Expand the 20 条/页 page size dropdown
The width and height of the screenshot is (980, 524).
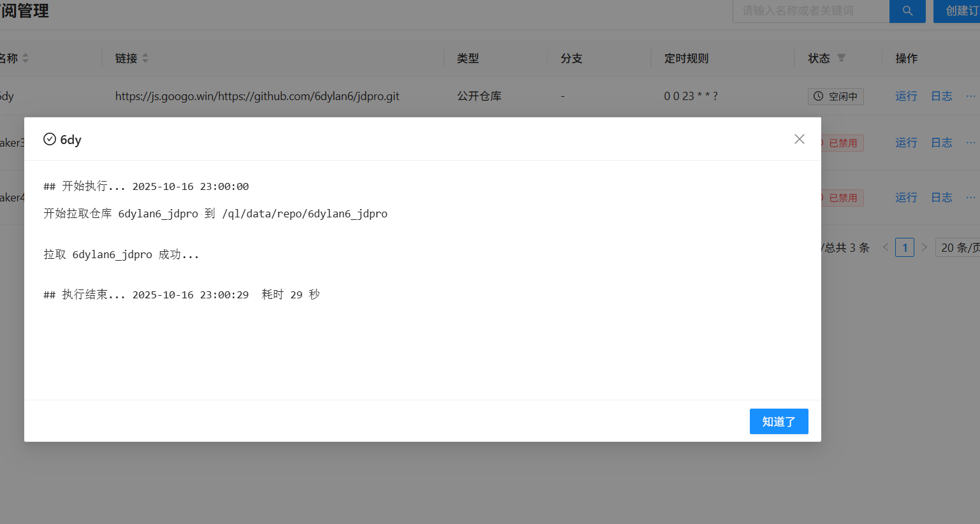958,247
